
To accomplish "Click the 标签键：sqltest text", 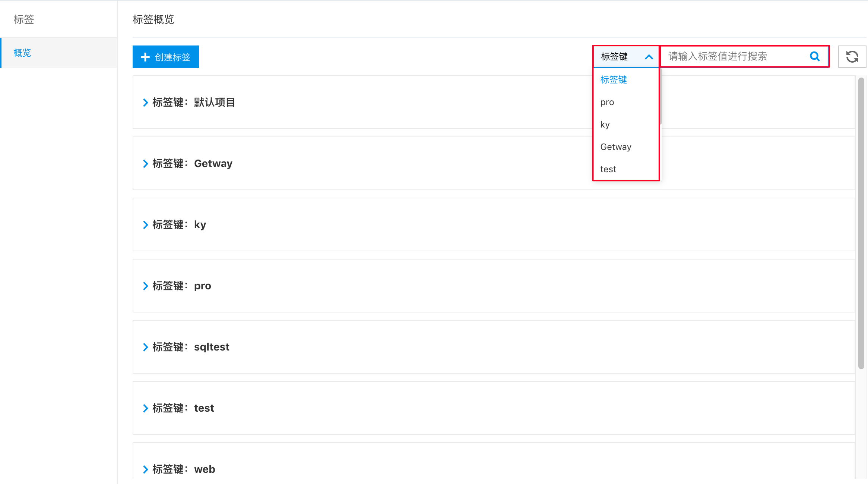I will pos(191,347).
